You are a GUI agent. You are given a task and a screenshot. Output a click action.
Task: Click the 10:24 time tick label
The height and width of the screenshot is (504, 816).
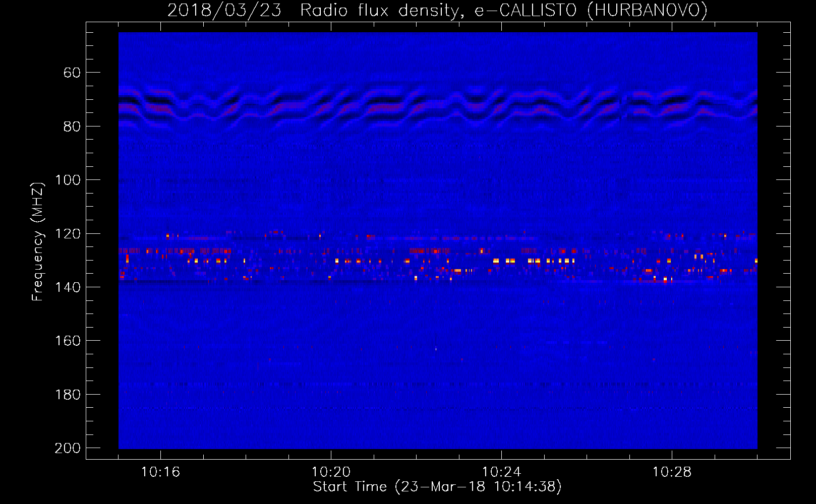(x=501, y=472)
